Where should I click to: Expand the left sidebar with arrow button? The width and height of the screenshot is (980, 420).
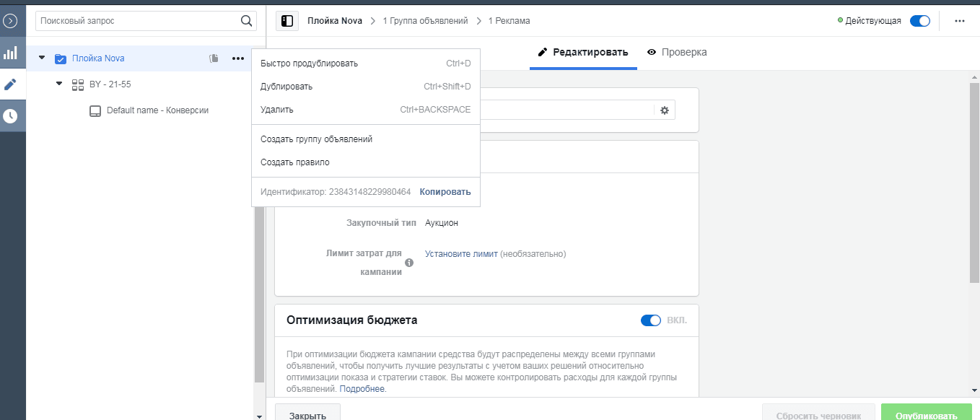(x=10, y=21)
